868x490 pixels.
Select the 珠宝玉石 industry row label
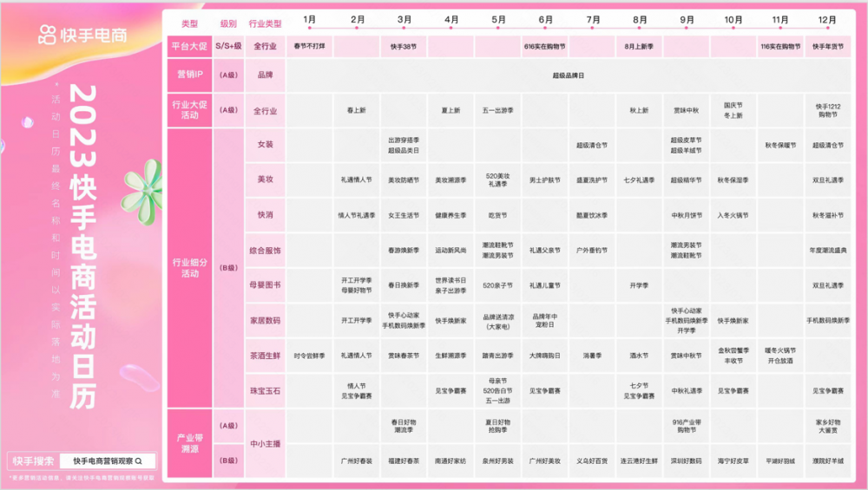click(x=265, y=391)
